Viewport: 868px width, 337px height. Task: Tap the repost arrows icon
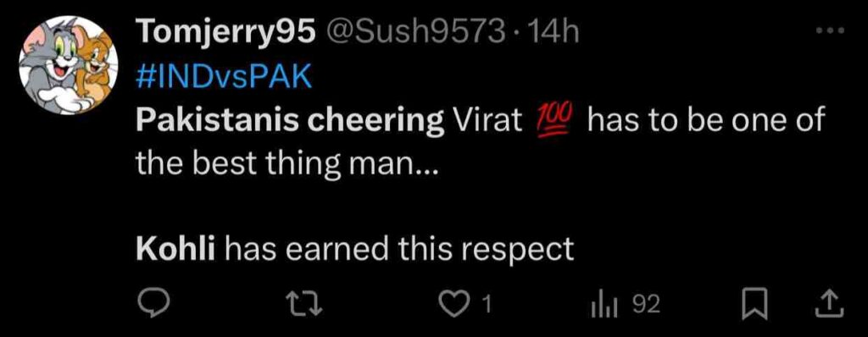coord(303,304)
